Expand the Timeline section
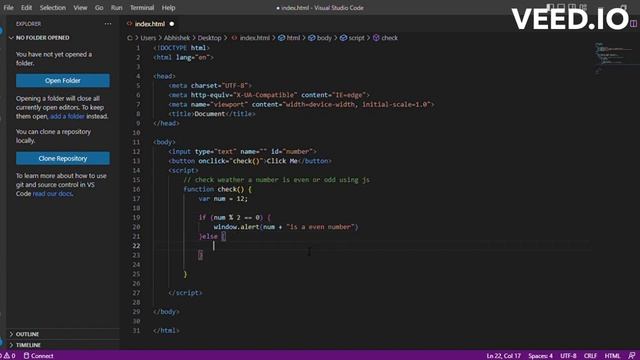Viewport: 640px width, 360px height. coord(27,345)
